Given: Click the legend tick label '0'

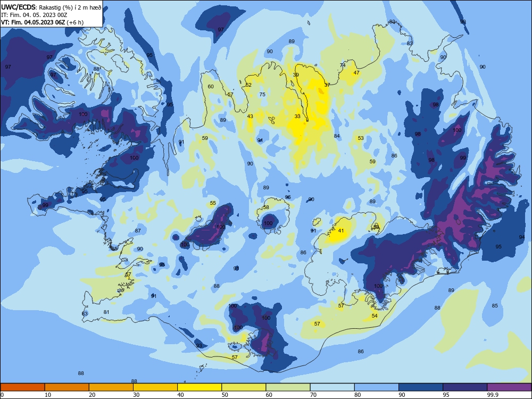Looking at the screenshot, I should coord(2,395).
